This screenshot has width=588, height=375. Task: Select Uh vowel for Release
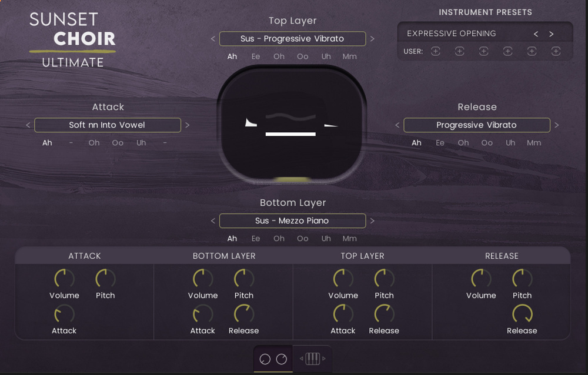pos(511,143)
